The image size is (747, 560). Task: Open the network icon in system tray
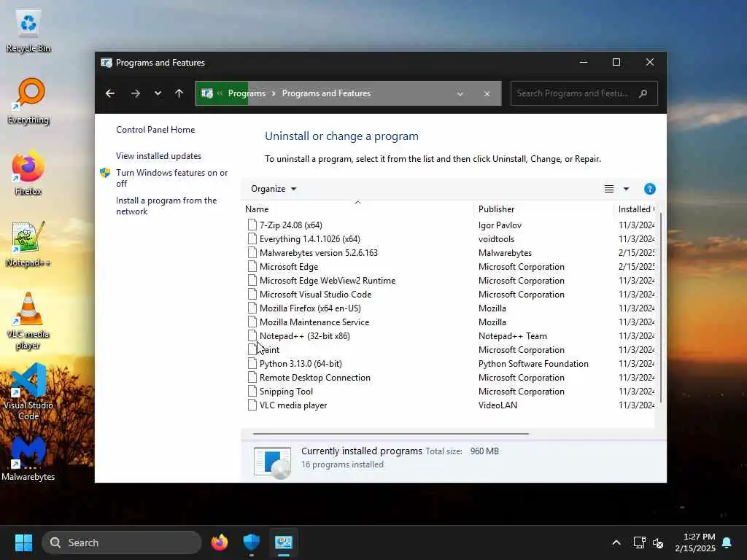[639, 542]
